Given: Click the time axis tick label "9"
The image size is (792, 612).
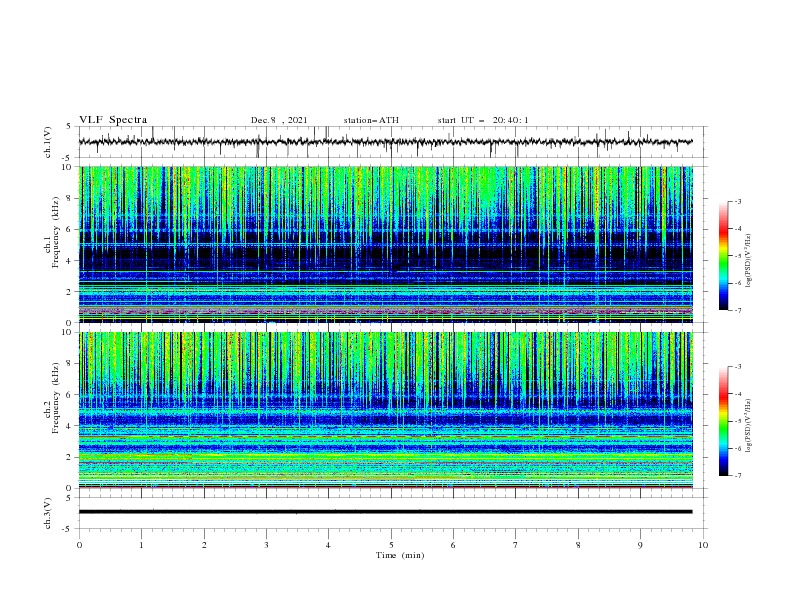Looking at the screenshot, I should pos(640,545).
